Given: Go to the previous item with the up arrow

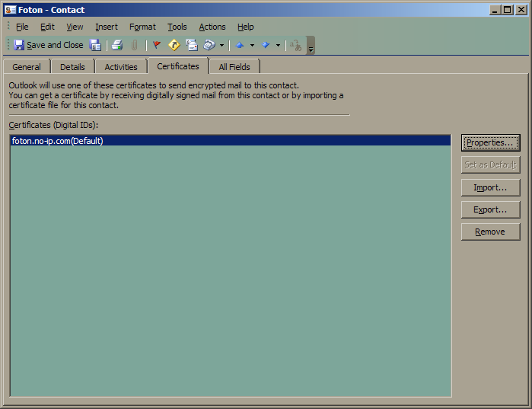Looking at the screenshot, I should tap(240, 45).
